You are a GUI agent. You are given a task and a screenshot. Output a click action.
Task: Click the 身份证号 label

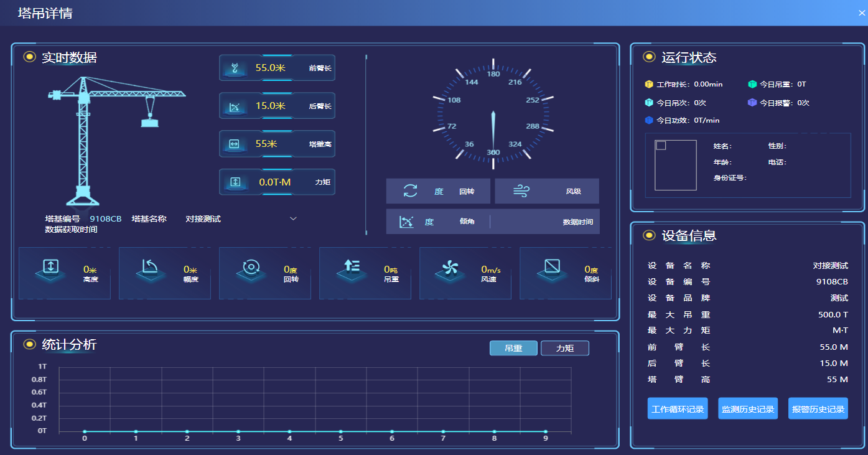pos(729,178)
